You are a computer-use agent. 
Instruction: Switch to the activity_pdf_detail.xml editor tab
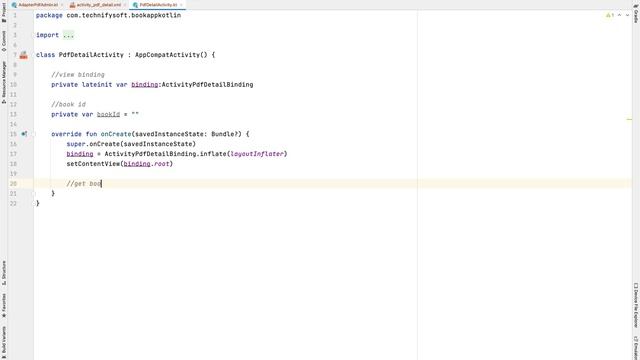tap(99, 5)
